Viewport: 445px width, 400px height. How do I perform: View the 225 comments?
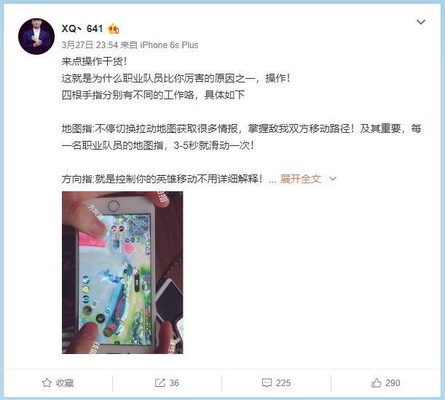coord(283,383)
